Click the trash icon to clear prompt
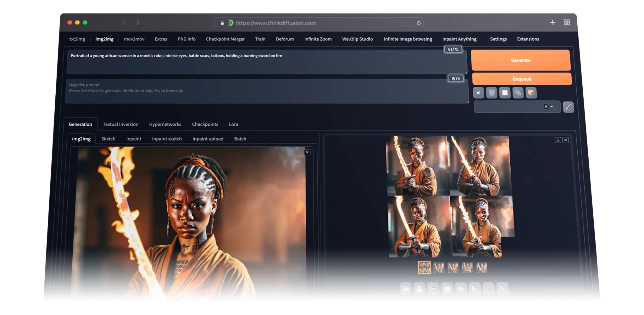The width and height of the screenshot is (644, 315). [x=491, y=93]
